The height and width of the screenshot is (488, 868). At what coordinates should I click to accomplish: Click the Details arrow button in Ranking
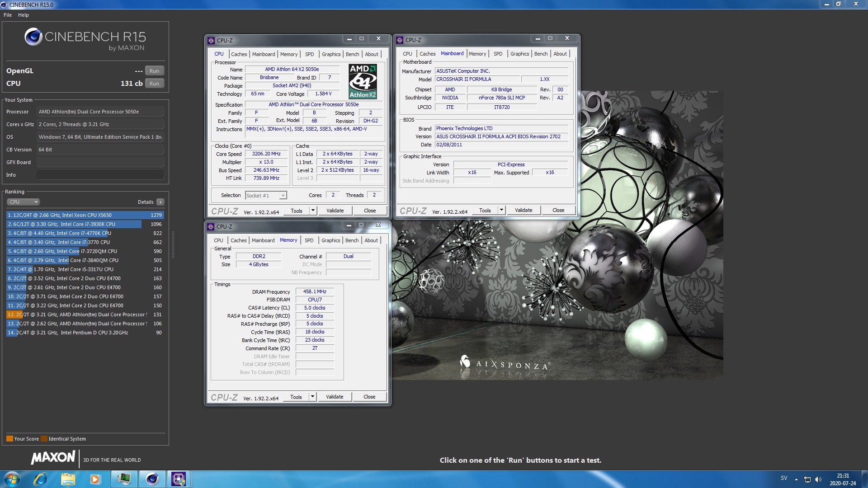[160, 202]
